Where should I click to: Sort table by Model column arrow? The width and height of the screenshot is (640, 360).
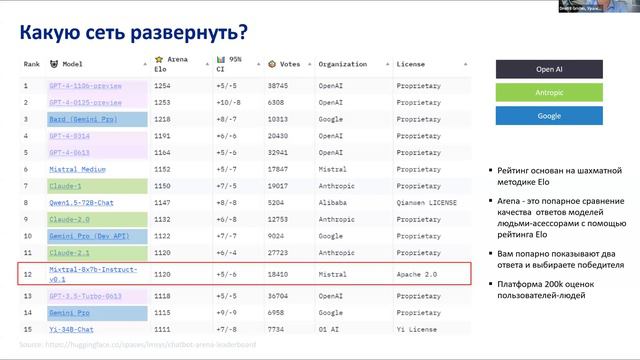(x=145, y=64)
